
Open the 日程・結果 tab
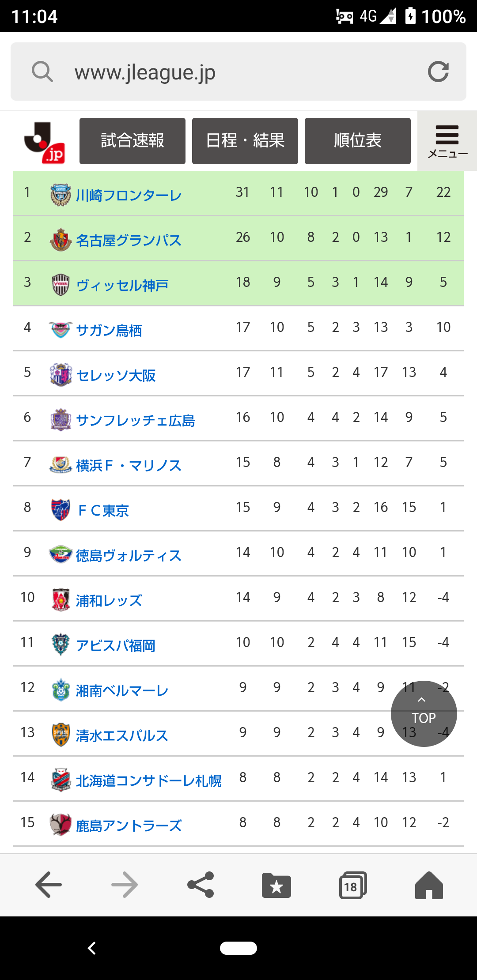click(x=245, y=141)
